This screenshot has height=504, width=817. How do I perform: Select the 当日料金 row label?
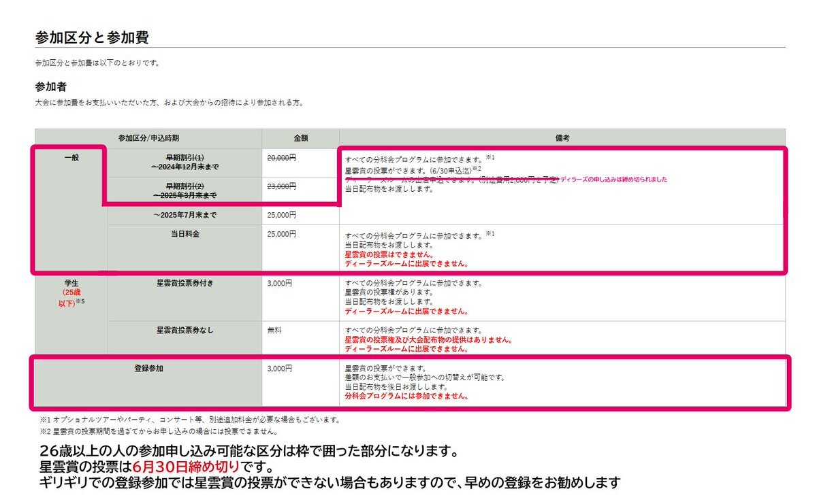coord(185,234)
